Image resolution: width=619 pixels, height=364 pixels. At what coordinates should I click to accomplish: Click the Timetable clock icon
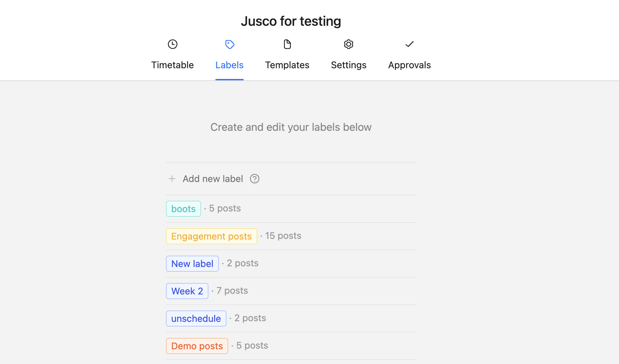click(173, 44)
